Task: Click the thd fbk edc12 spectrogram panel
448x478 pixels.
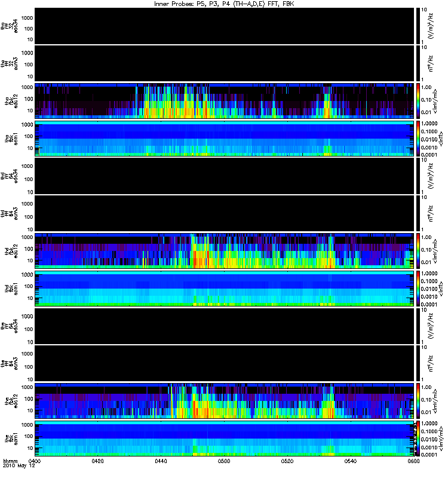Action: [224, 251]
